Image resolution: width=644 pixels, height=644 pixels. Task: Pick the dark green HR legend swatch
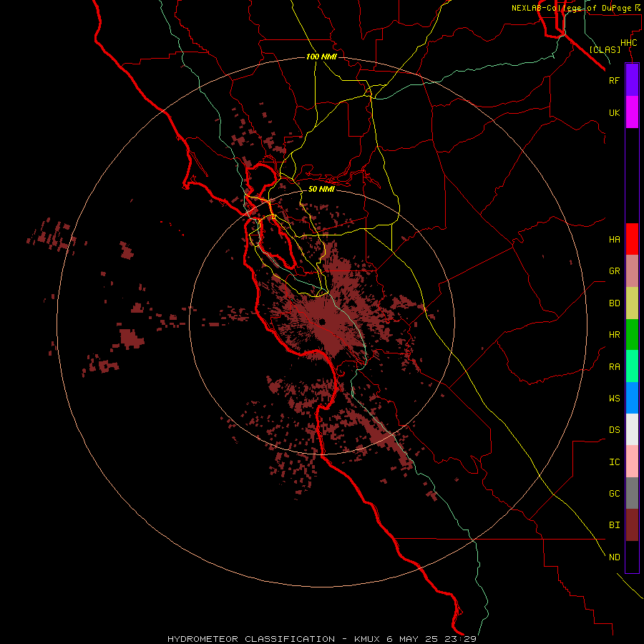coord(632,335)
